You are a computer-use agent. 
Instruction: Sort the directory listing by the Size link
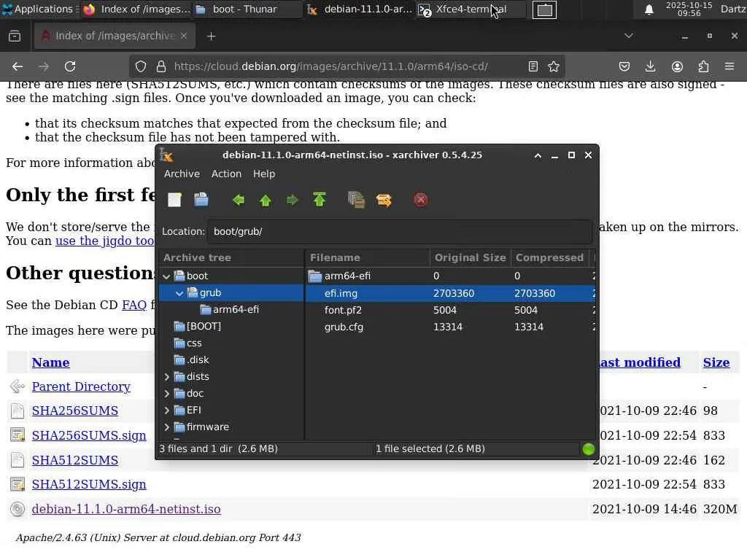(x=716, y=363)
